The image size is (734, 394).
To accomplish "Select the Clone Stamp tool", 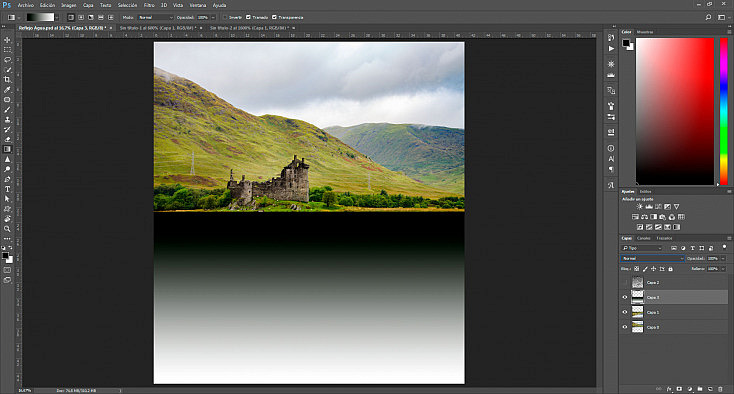I will pos(7,119).
